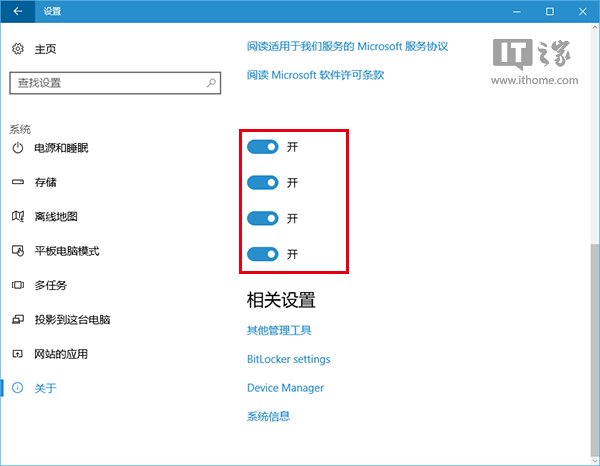Click the power and sleep icon

click(x=18, y=148)
